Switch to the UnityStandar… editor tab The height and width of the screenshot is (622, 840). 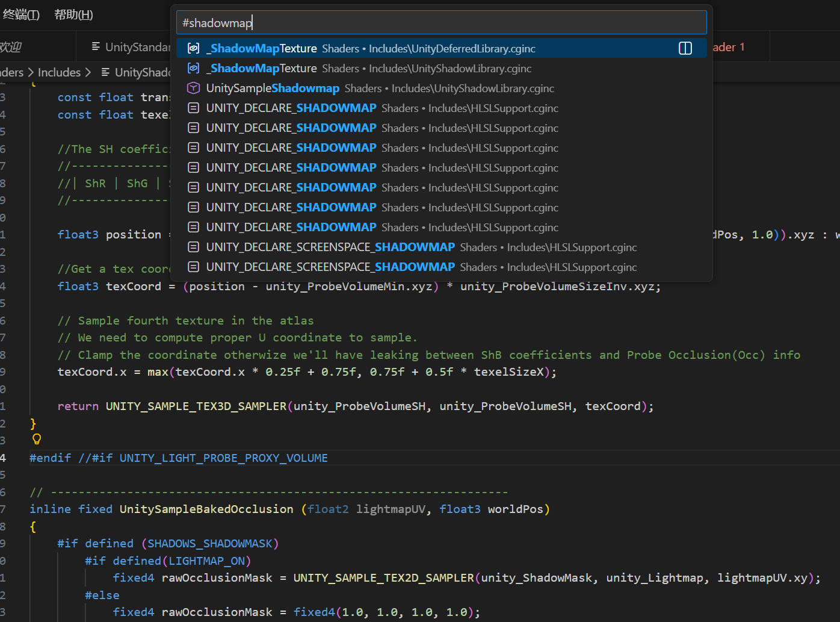pyautogui.click(x=124, y=47)
